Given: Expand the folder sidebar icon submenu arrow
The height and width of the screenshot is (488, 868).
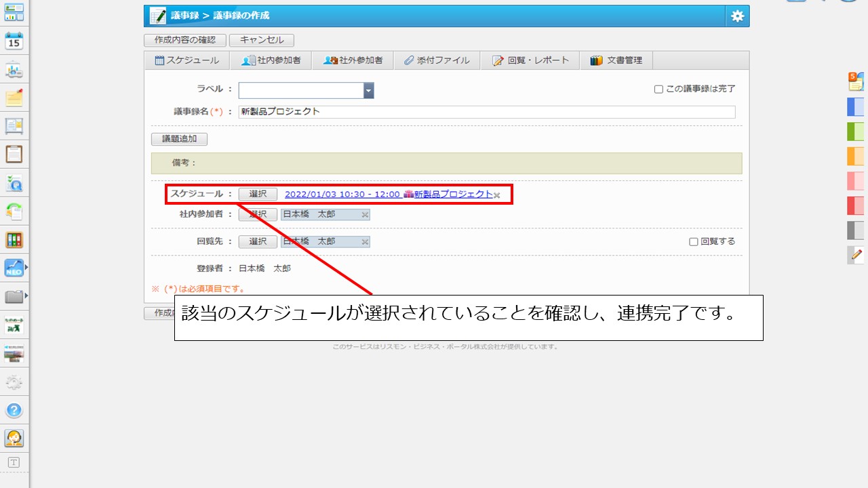Looking at the screenshot, I should pyautogui.click(x=26, y=296).
